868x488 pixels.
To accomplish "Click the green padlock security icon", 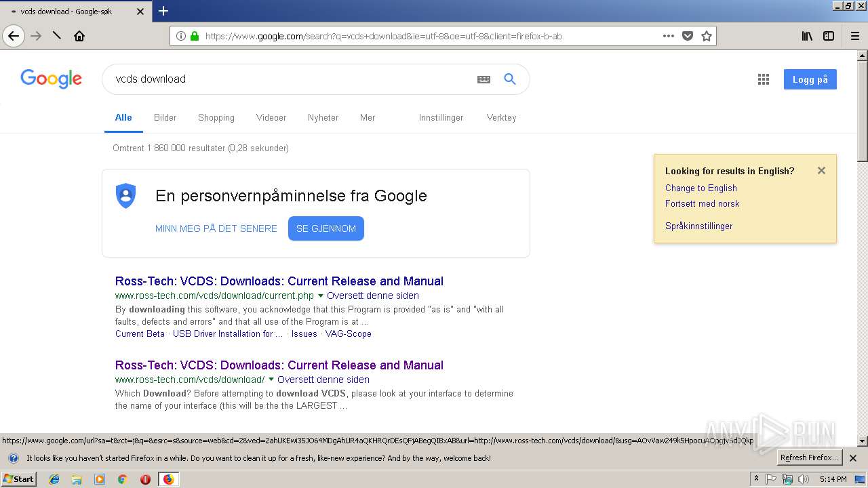I will tap(195, 36).
